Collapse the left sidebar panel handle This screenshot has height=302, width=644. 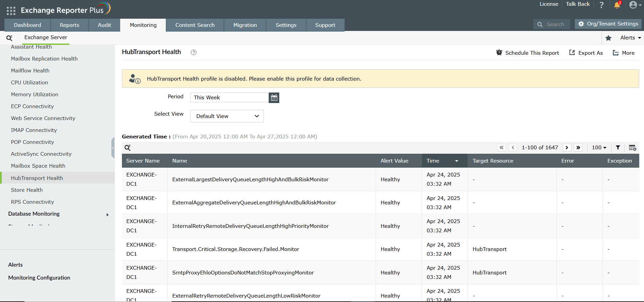(113, 148)
